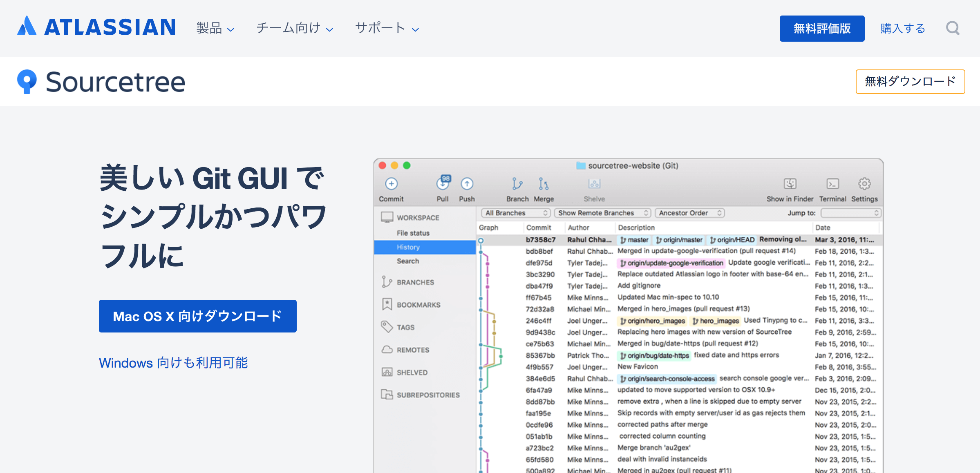Open repository with the Show in Finder icon

tap(790, 184)
